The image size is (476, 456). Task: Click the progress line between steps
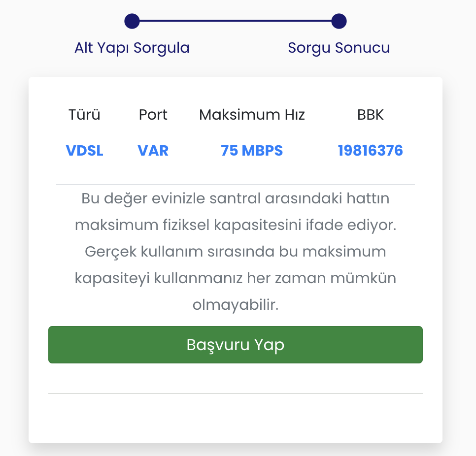click(x=236, y=21)
